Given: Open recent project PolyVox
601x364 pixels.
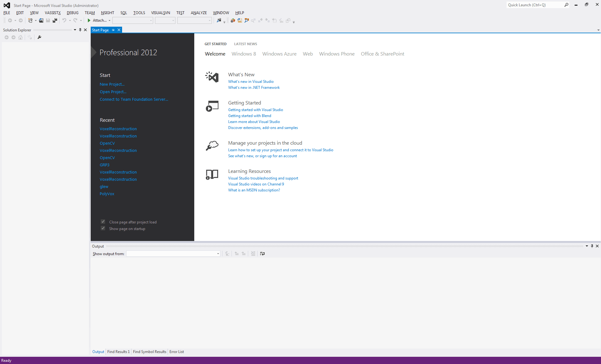Looking at the screenshot, I should [x=107, y=194].
